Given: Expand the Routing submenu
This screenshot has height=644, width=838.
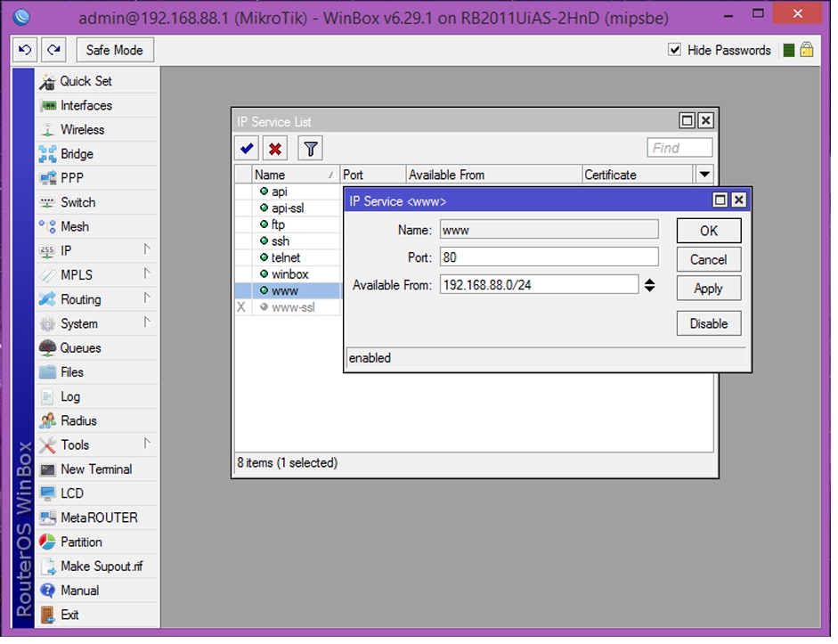Looking at the screenshot, I should pos(98,299).
